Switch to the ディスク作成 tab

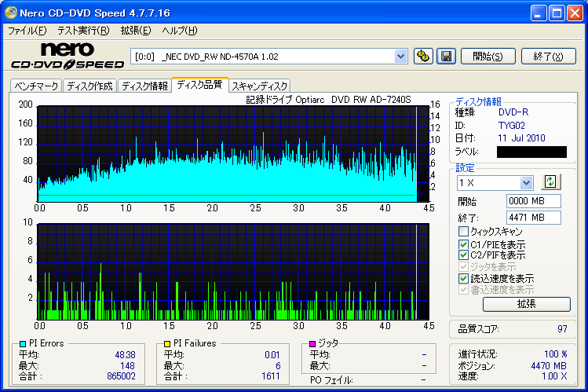(89, 86)
